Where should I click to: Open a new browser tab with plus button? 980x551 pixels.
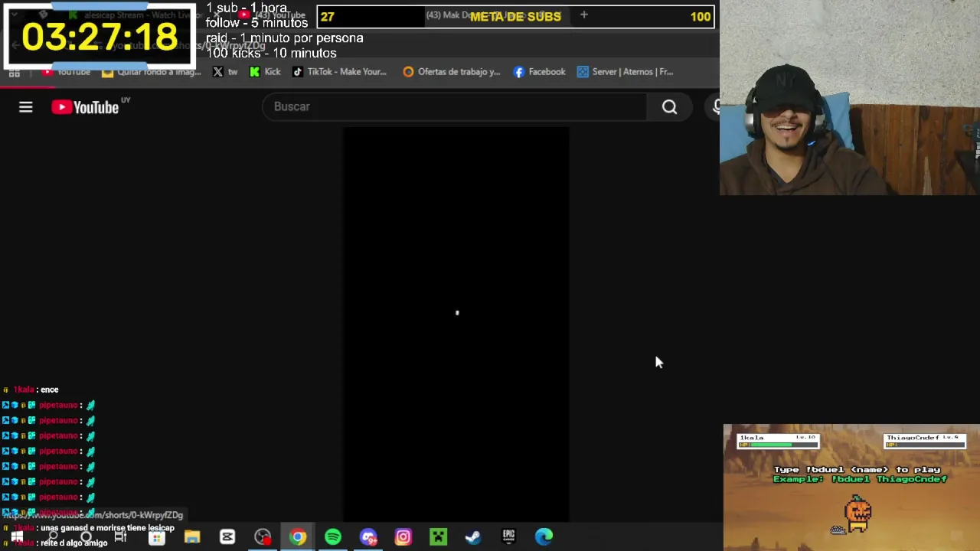583,15
